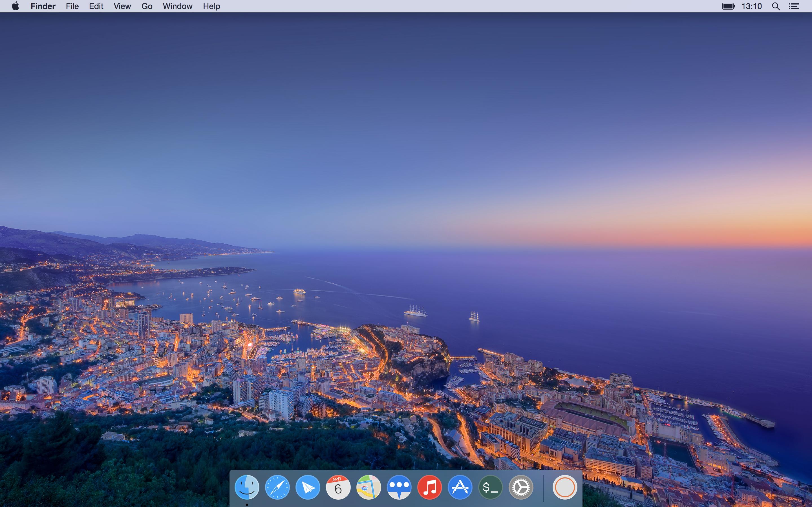Open the View menu
This screenshot has width=812, height=507.
point(122,6)
